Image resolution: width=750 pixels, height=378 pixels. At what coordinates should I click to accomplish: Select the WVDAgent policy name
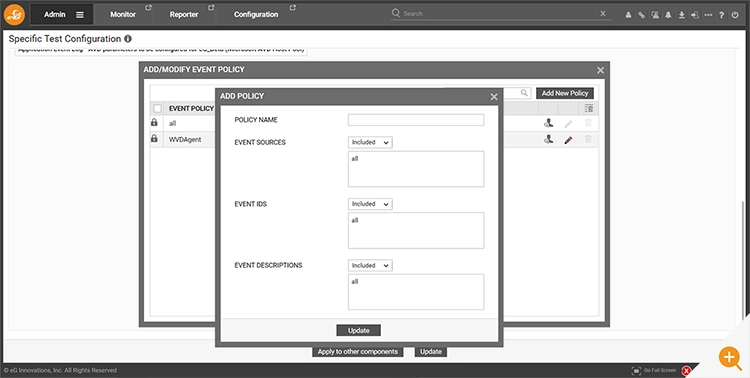click(x=185, y=140)
